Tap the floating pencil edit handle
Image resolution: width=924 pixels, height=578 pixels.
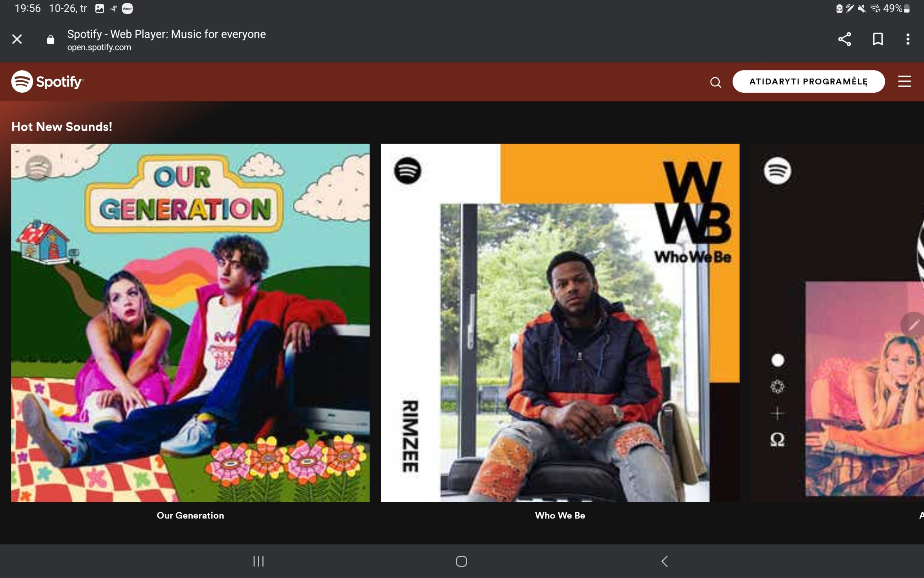913,325
